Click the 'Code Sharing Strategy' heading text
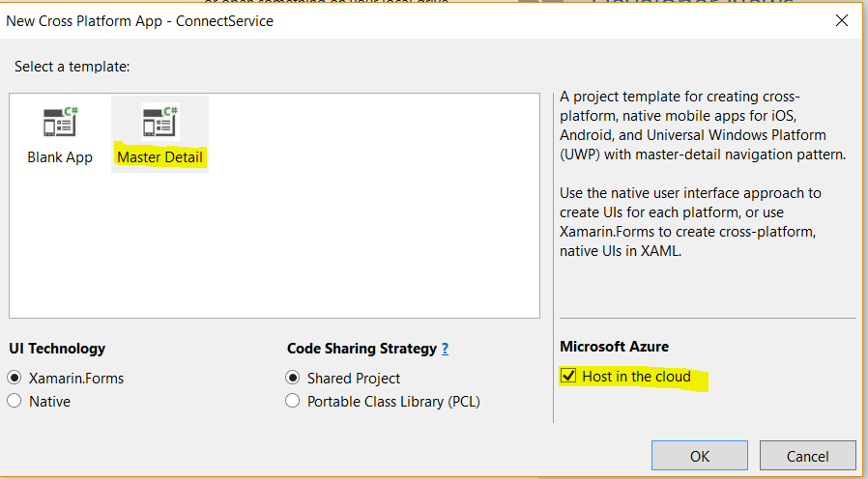 coord(361,349)
